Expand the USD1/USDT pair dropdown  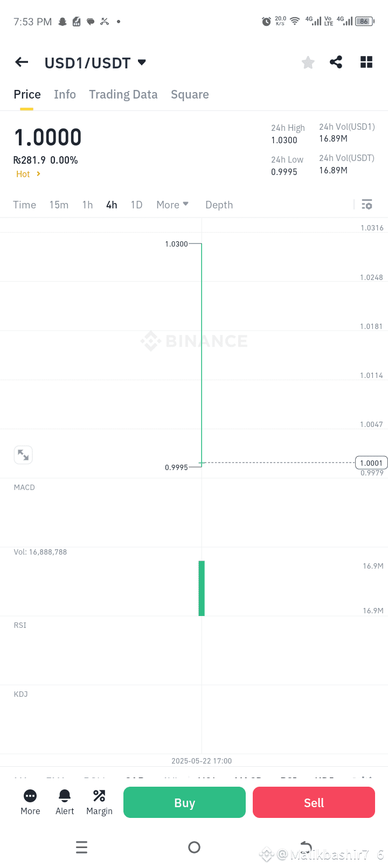point(142,62)
